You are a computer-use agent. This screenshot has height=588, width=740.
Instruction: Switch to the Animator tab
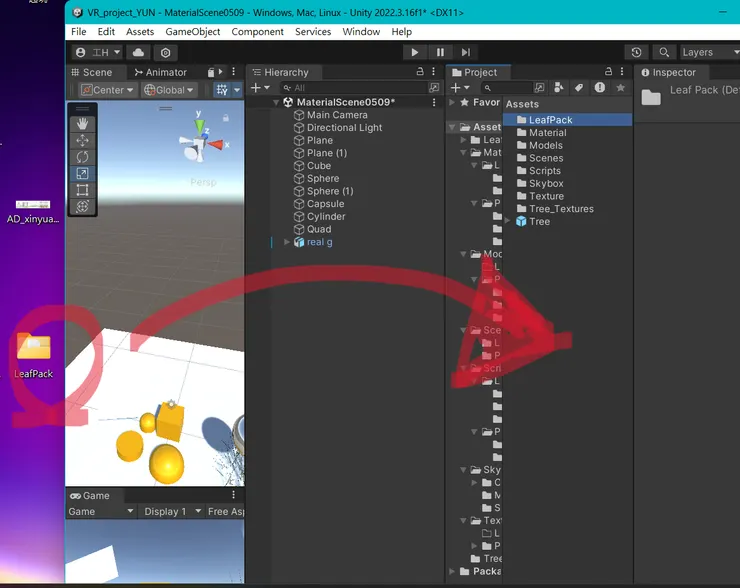click(159, 72)
